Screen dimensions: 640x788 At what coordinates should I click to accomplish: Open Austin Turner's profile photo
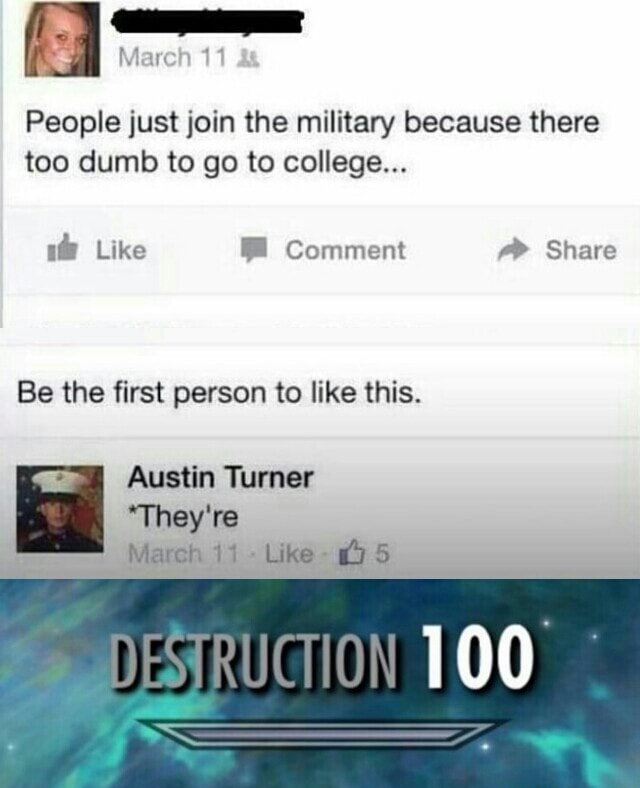60,509
